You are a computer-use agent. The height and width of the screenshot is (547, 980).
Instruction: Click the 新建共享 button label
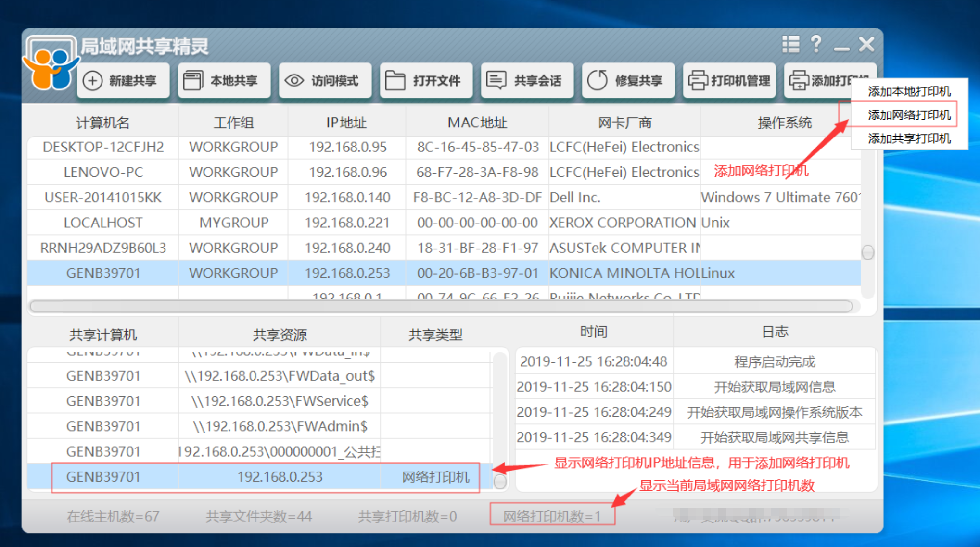tap(133, 81)
